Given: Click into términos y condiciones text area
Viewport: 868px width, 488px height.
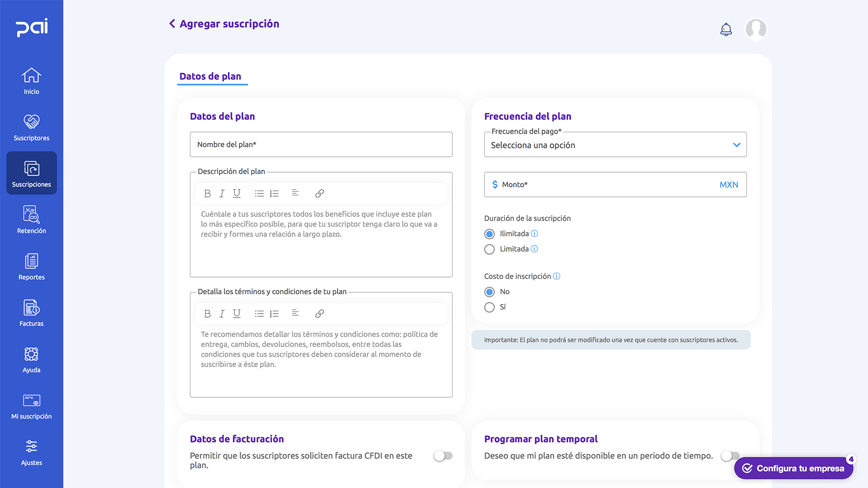Looking at the screenshot, I should point(321,361).
